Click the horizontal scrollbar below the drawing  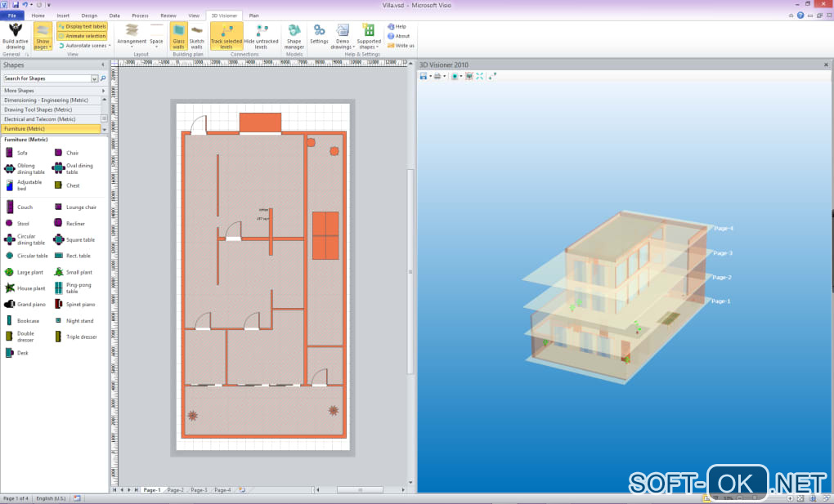click(x=360, y=490)
